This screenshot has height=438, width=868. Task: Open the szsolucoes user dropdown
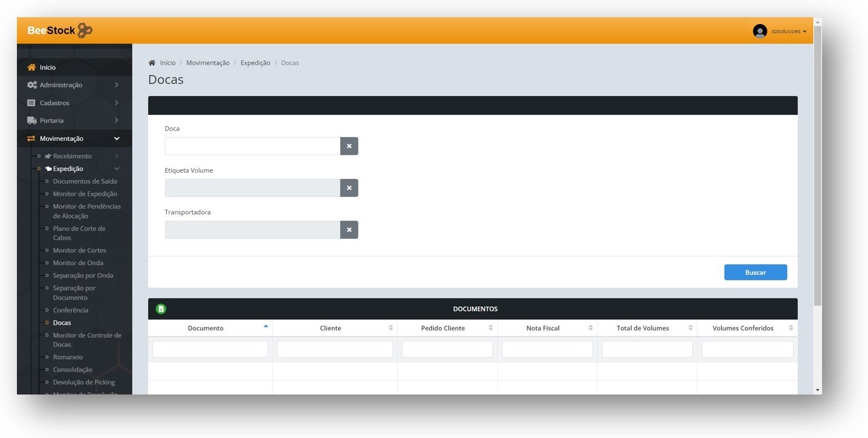click(788, 31)
